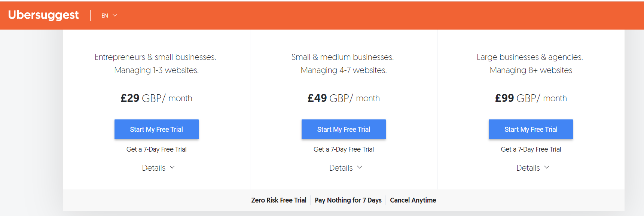Open the EN language dropdown
This screenshot has width=644, height=216.
point(109,15)
